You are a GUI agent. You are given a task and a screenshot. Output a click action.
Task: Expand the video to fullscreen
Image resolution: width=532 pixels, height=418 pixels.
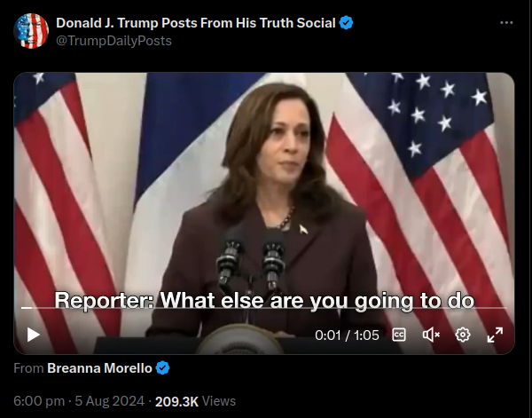coord(495,335)
